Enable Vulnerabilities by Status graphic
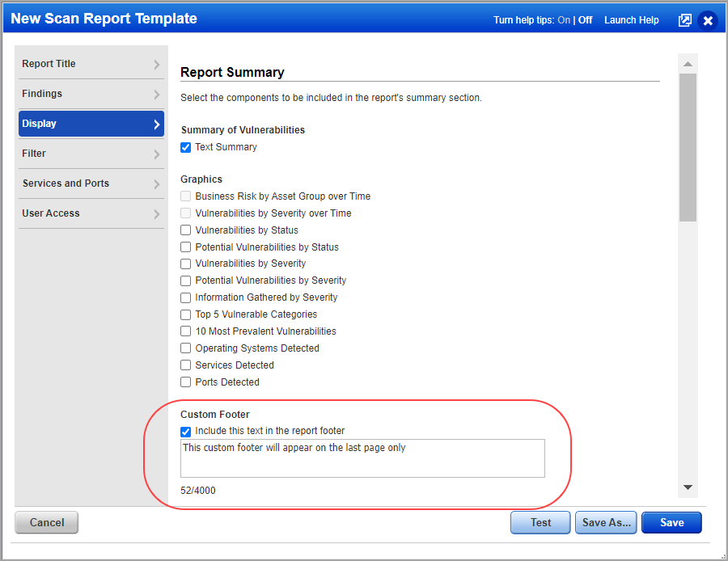728x561 pixels. 185,230
